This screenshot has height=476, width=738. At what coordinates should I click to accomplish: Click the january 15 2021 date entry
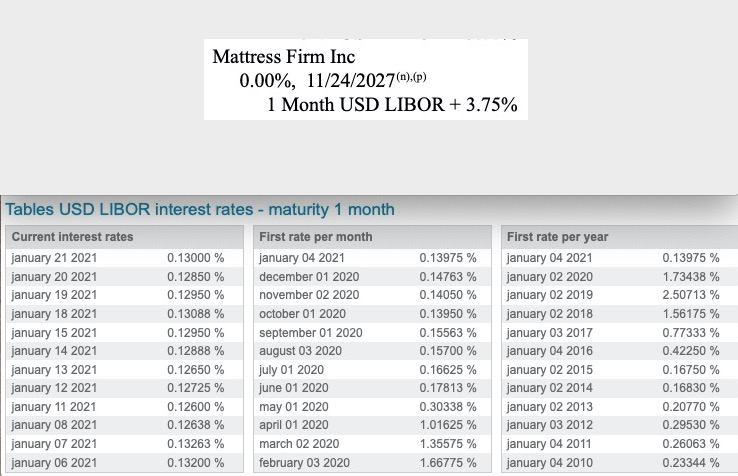tap(54, 332)
